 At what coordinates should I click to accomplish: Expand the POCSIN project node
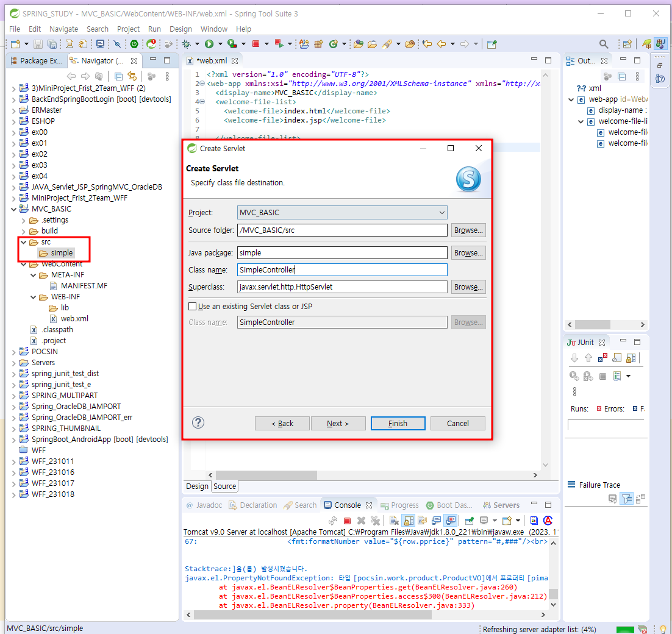click(x=13, y=352)
